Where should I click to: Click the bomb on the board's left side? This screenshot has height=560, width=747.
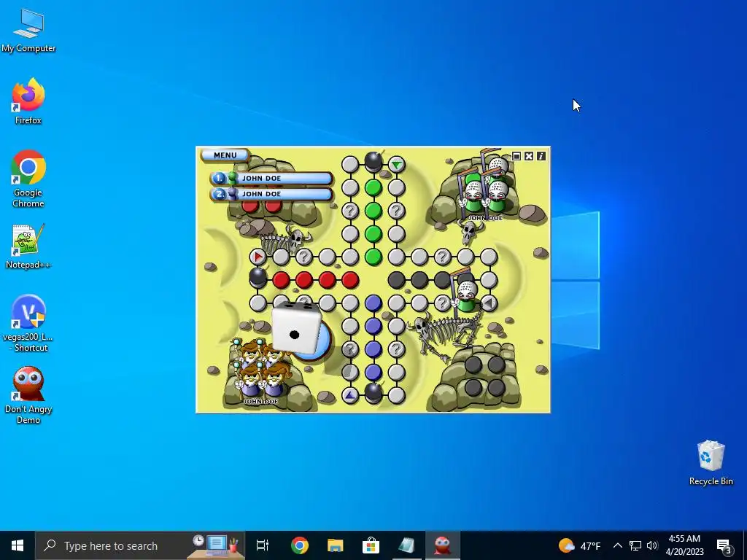(x=258, y=278)
